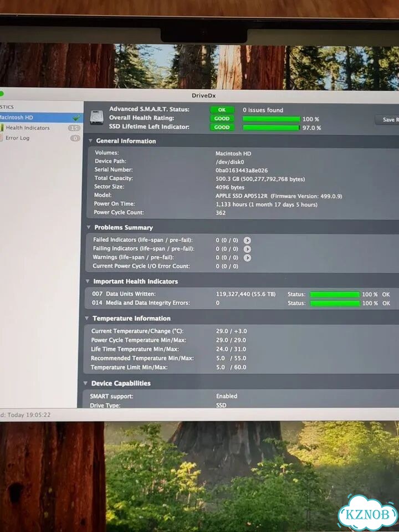This screenshot has height=532, width=399.
Task: Click the Error Log document icon
Action: point(2,138)
